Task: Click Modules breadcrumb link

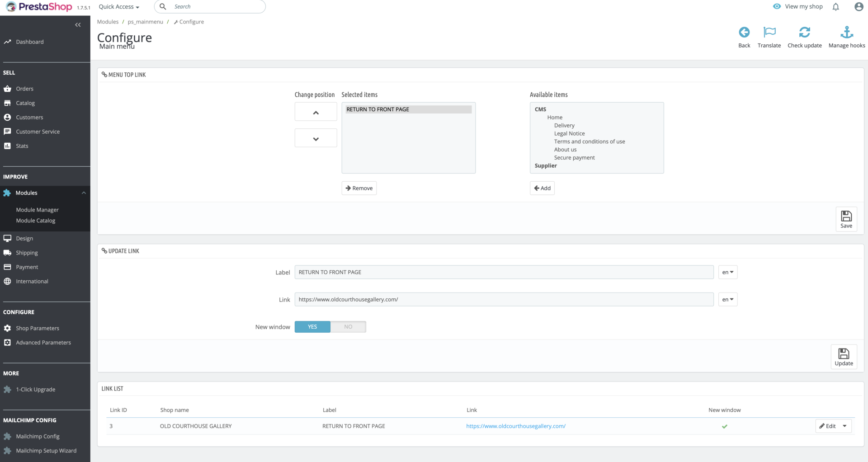Action: (x=108, y=22)
